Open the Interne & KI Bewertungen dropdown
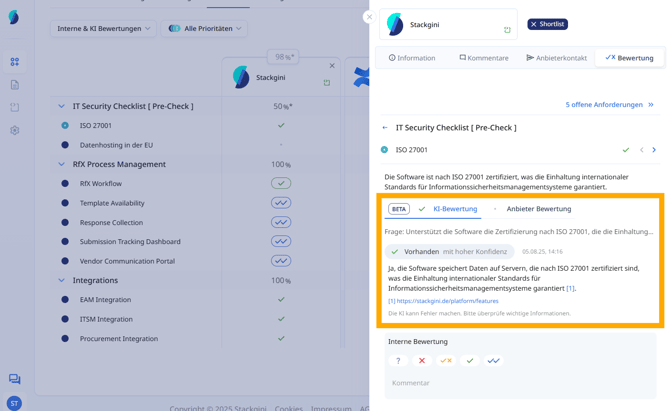The width and height of the screenshot is (670, 411). pyautogui.click(x=103, y=29)
